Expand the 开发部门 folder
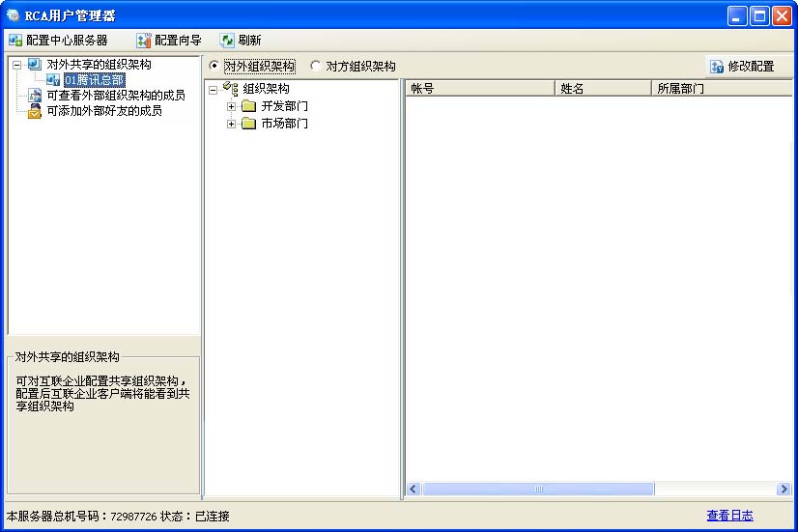 coord(231,106)
